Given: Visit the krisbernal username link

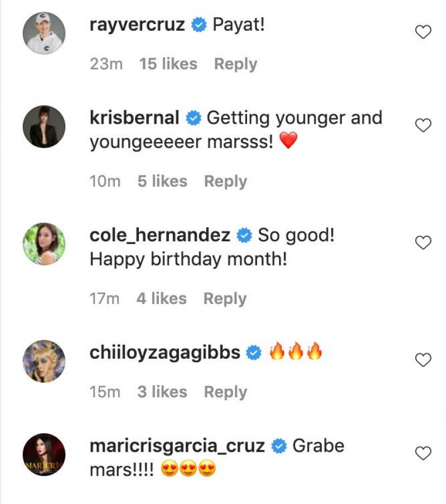Looking at the screenshot, I should click(134, 118).
